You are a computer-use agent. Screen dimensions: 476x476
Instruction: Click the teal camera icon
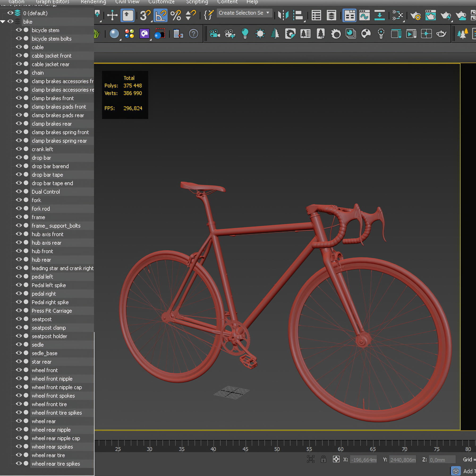[215, 34]
